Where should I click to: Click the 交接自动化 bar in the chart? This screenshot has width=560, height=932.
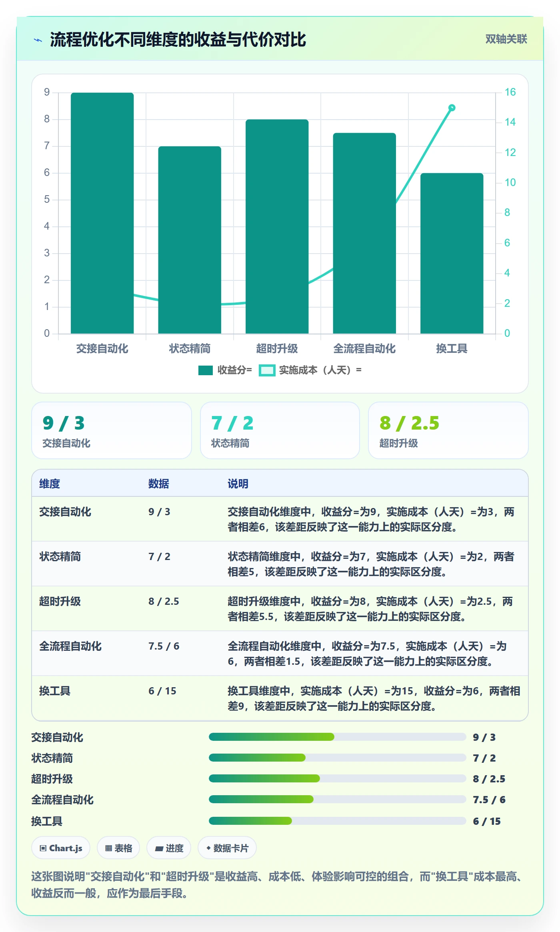102,213
